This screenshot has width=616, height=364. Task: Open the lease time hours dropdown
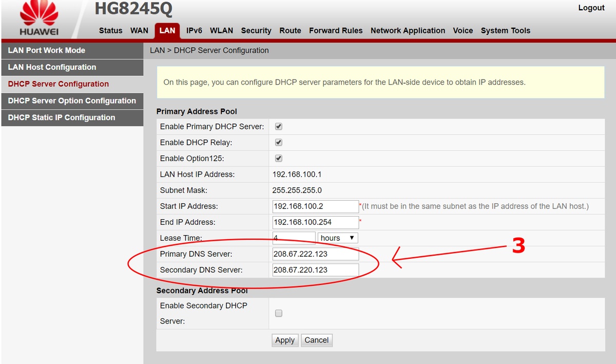tap(338, 238)
